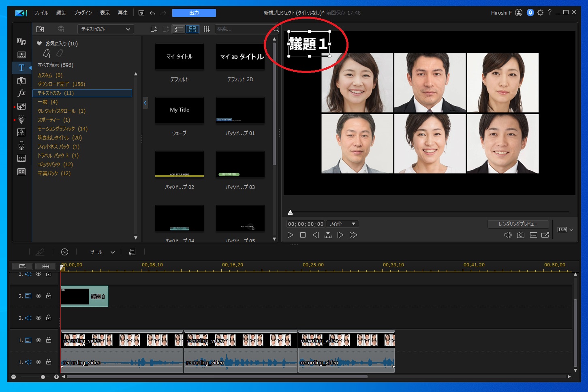Image resolution: width=588 pixels, height=392 pixels.
Task: Open the Project Room film icon
Action: [x=21, y=55]
